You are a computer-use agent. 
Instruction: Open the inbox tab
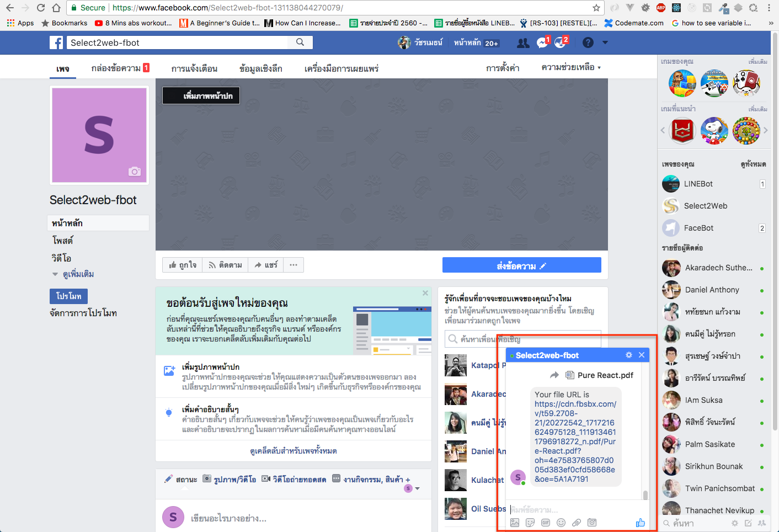click(x=120, y=68)
